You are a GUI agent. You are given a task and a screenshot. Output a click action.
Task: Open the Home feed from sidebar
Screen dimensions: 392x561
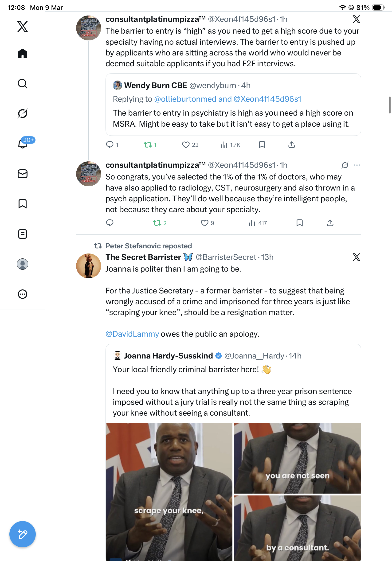tap(23, 54)
